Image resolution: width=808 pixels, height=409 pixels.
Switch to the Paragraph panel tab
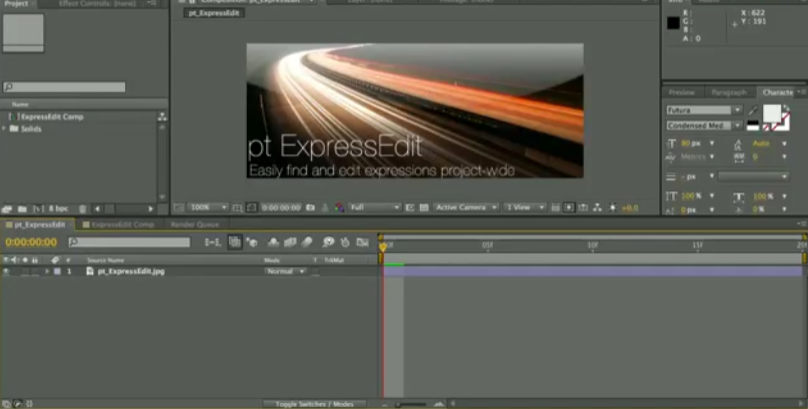point(729,93)
